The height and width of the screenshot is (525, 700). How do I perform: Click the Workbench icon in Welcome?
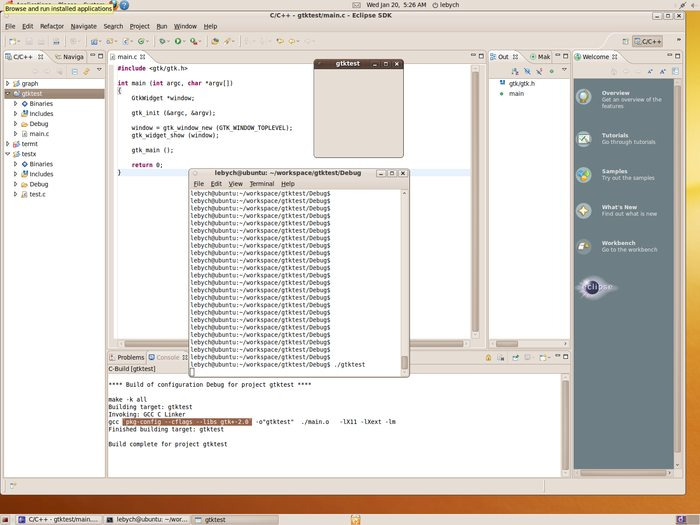[x=583, y=246]
